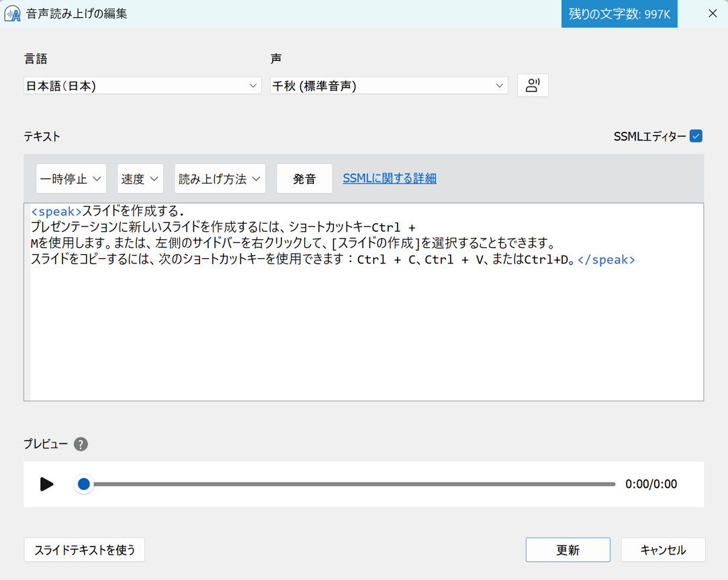Open the 言語 language dropdown

142,86
